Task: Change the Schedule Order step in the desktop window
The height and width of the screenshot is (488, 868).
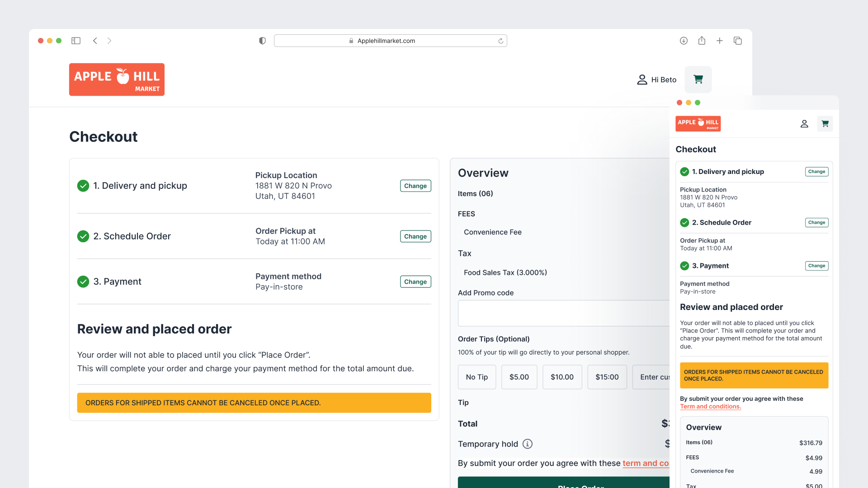Action: click(x=415, y=236)
